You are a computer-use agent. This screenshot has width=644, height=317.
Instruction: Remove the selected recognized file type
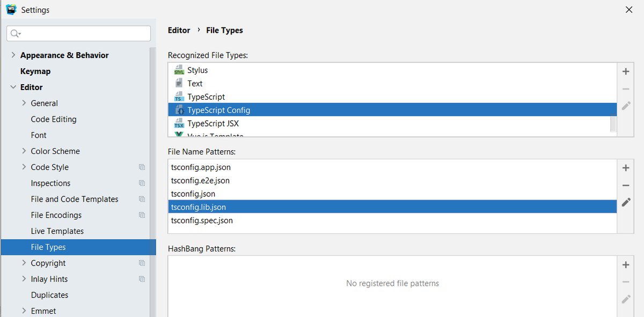[x=625, y=89]
